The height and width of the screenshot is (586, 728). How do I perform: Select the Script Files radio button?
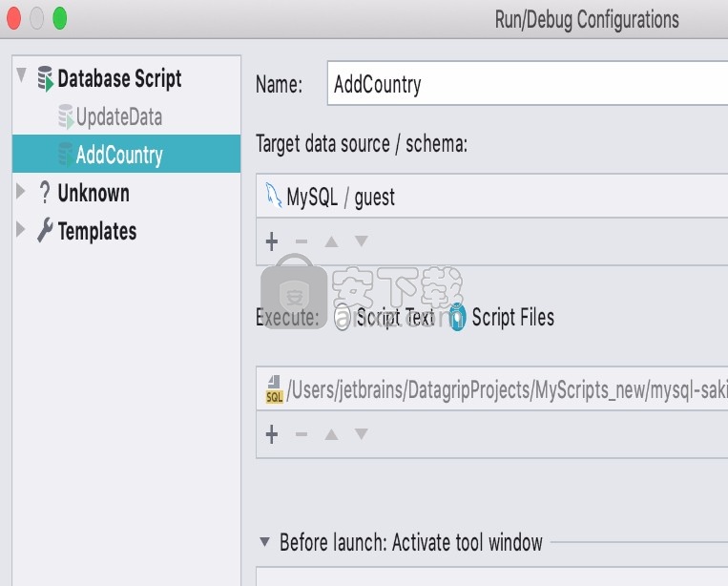coord(457,317)
